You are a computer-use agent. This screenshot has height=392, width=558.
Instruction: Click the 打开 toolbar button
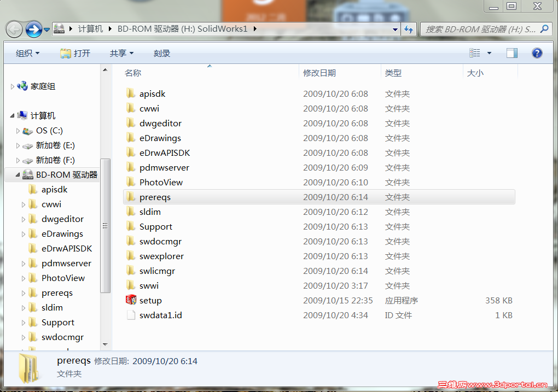[75, 54]
